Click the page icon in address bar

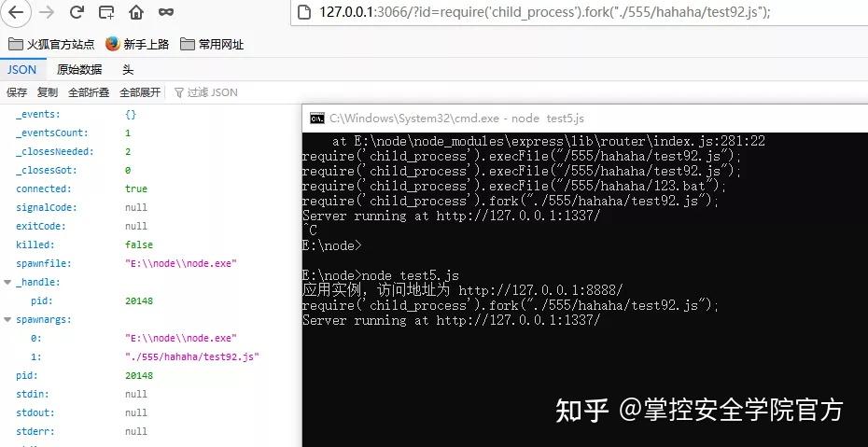tap(304, 12)
